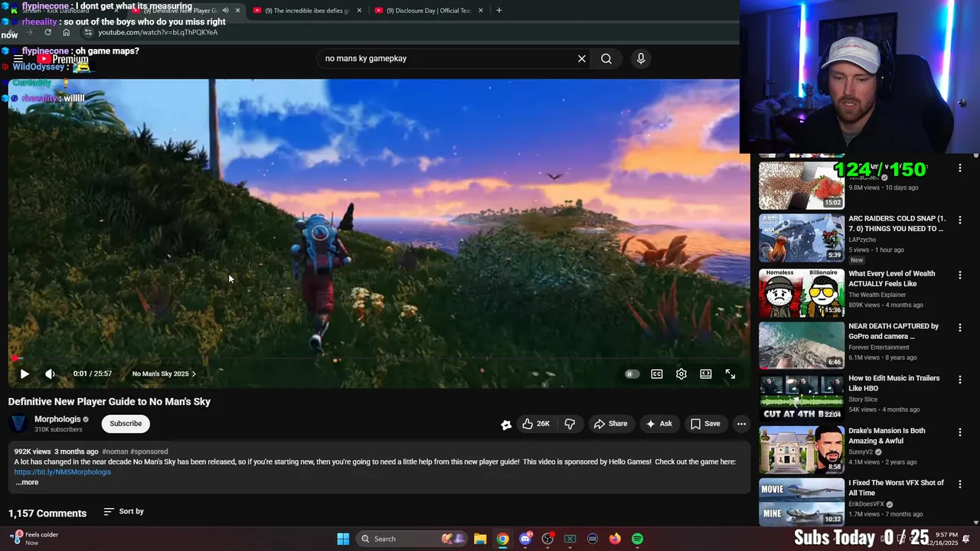Open the No Man's Sky 2025 chapter
The height and width of the screenshot is (551, 980).
[x=164, y=374]
